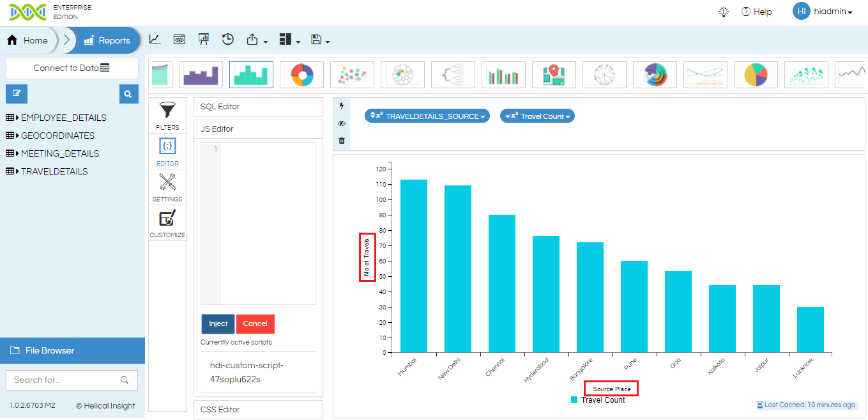The image size is (868, 420).
Task: Toggle Travel Count legend entry
Action: [598, 400]
